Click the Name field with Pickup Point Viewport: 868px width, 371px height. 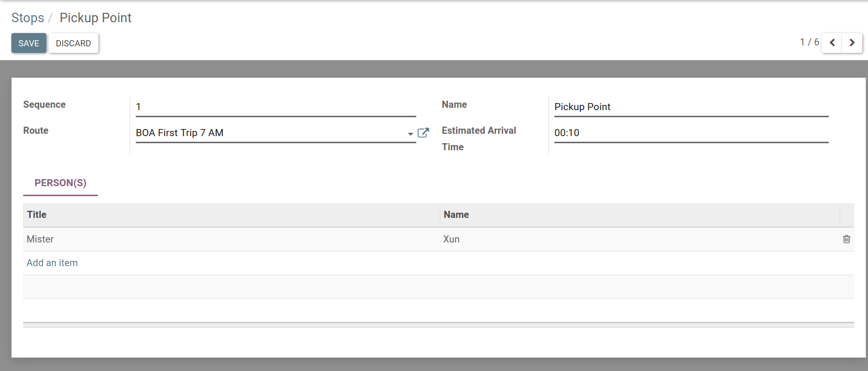(x=691, y=107)
